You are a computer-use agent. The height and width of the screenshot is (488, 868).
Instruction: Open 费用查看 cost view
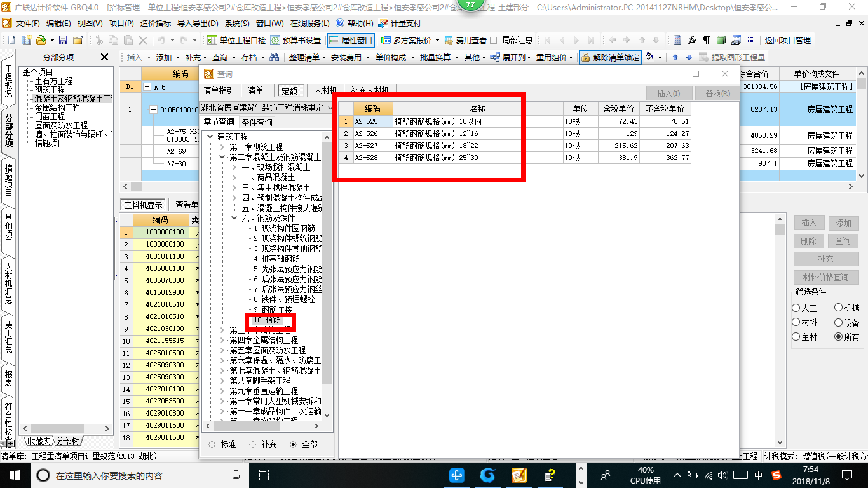point(465,40)
